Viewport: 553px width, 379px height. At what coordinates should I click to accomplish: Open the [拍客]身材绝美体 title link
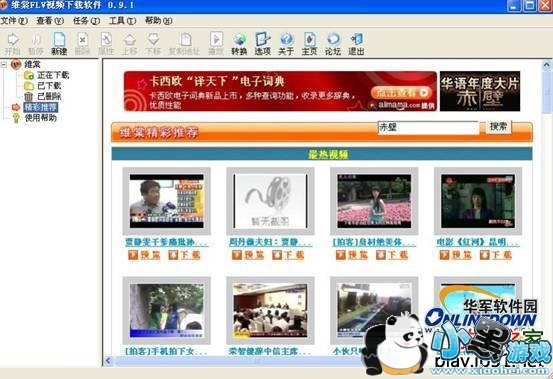[374, 242]
